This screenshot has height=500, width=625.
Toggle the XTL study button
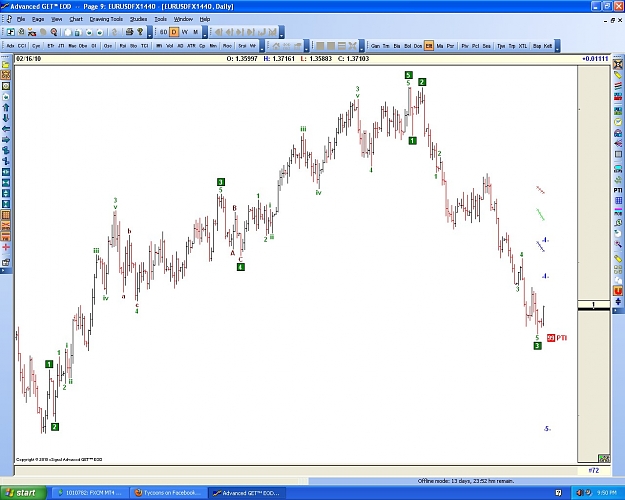click(x=523, y=46)
